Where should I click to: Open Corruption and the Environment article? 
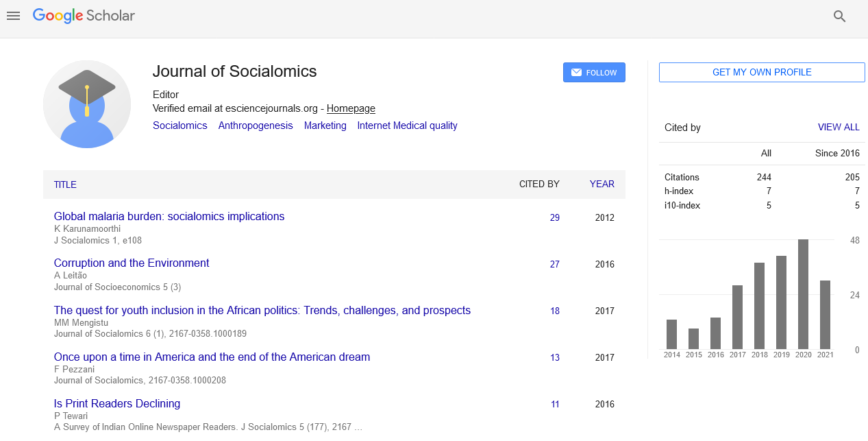tap(132, 263)
